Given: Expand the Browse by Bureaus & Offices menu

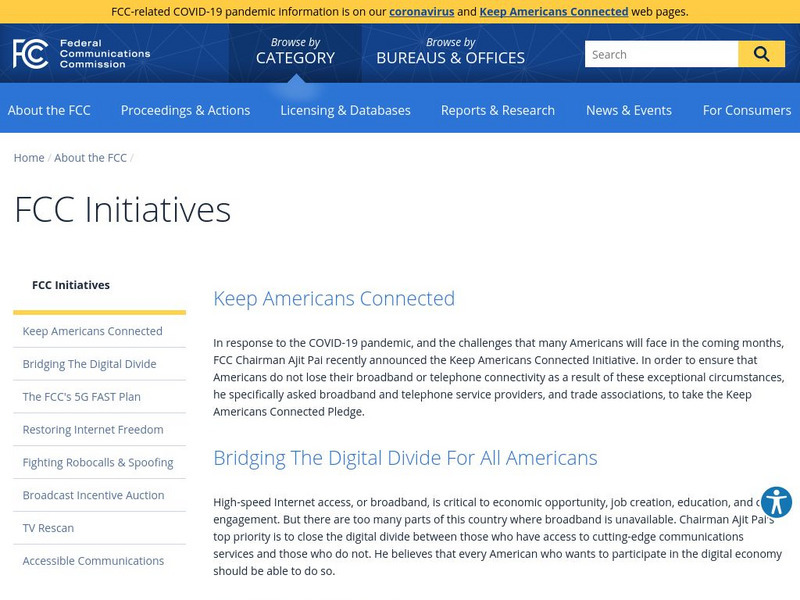Looking at the screenshot, I should (x=450, y=51).
